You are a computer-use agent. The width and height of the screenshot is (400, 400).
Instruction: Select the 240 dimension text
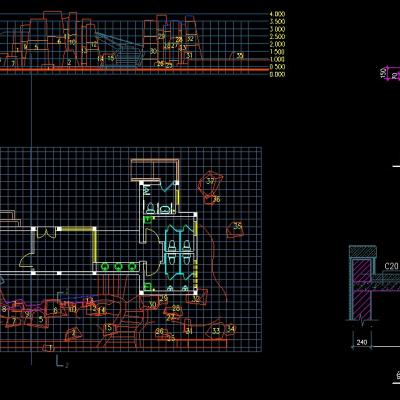[362, 342]
